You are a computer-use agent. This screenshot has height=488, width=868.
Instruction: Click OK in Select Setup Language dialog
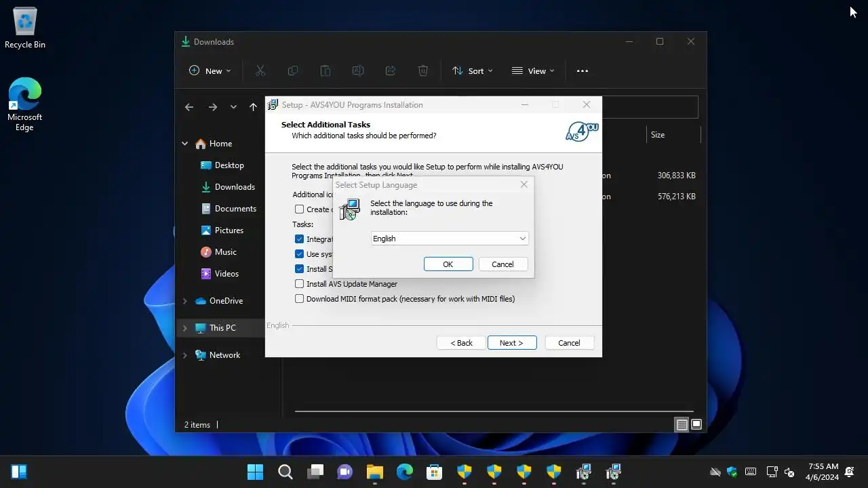click(448, 264)
